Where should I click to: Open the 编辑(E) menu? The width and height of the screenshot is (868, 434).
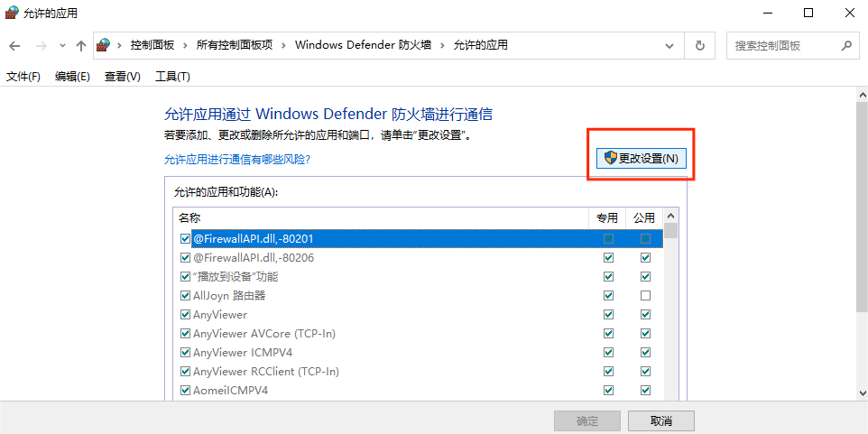(72, 77)
